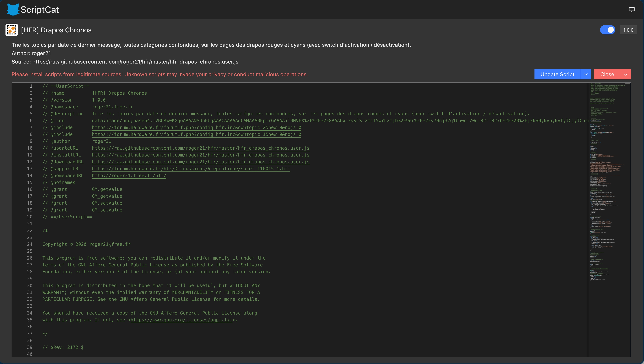The width and height of the screenshot is (644, 364).
Task: Click the '@icon data:image/png' code line
Action: [x=315, y=121]
